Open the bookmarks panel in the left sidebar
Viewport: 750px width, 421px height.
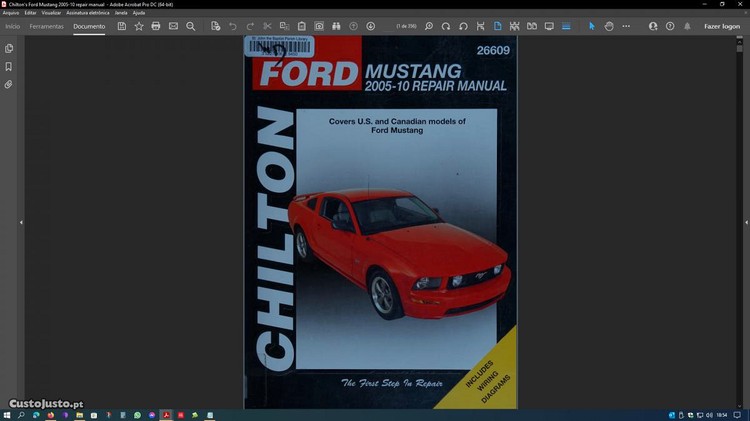pyautogui.click(x=9, y=67)
